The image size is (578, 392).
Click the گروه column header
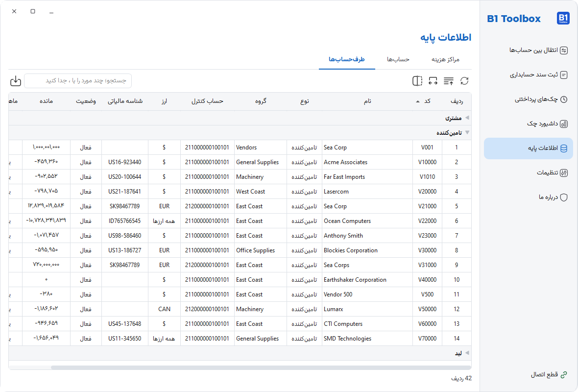point(261,101)
